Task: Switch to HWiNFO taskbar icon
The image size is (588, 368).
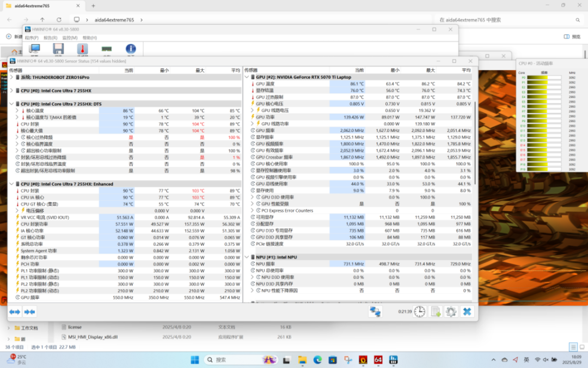Action: click(393, 360)
